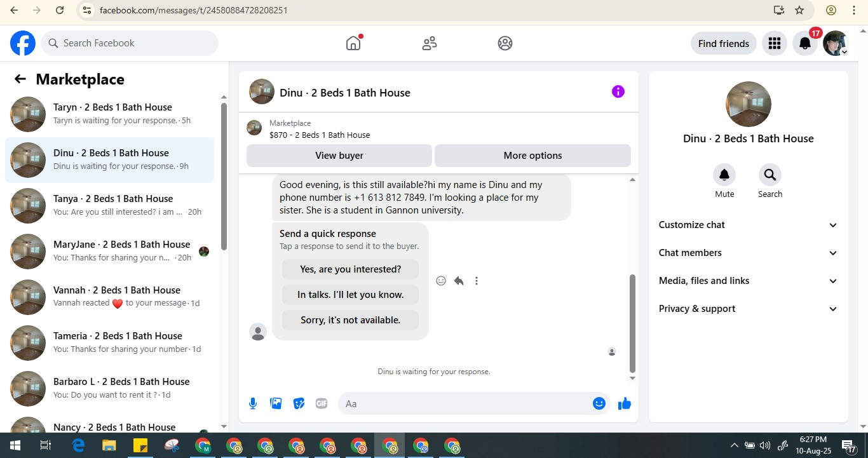Open the Groups icon in top navigation
This screenshot has height=458, width=868.
pos(505,43)
